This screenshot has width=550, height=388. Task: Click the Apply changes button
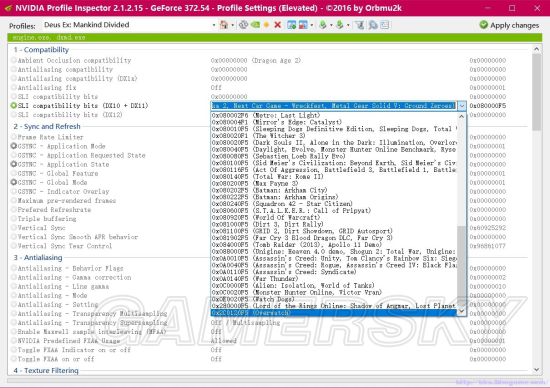point(509,25)
